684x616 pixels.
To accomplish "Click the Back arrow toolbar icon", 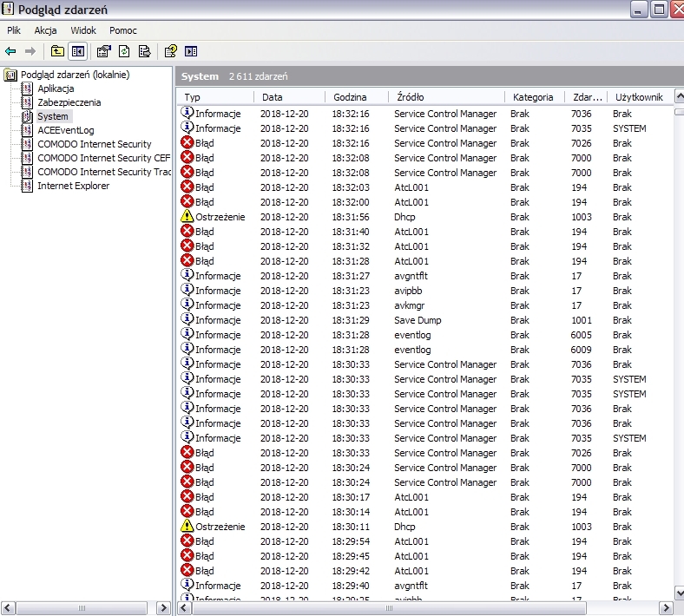I will (x=10, y=51).
